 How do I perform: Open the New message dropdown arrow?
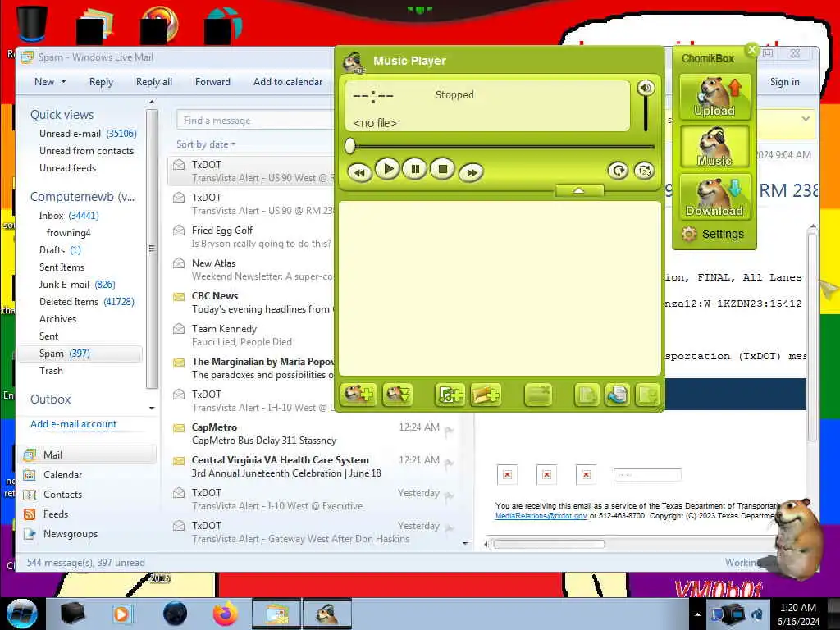64,82
